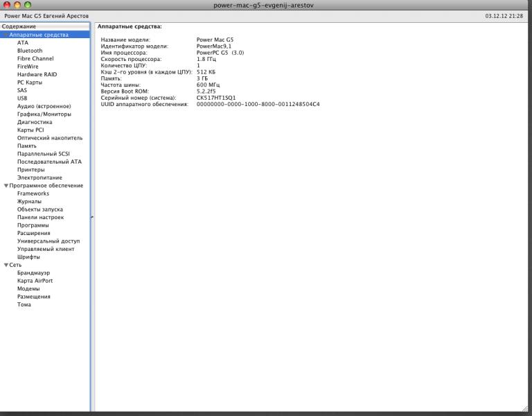Select Память in the sidebar list

click(27, 146)
